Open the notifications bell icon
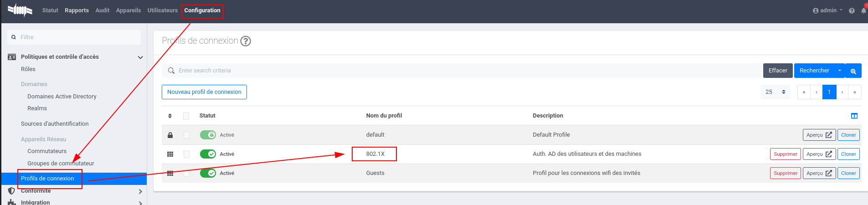 click(863, 10)
